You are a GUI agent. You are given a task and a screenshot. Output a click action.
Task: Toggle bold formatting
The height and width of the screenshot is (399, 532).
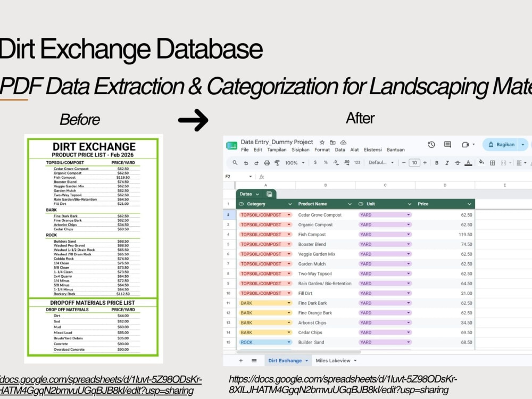pyautogui.click(x=437, y=163)
